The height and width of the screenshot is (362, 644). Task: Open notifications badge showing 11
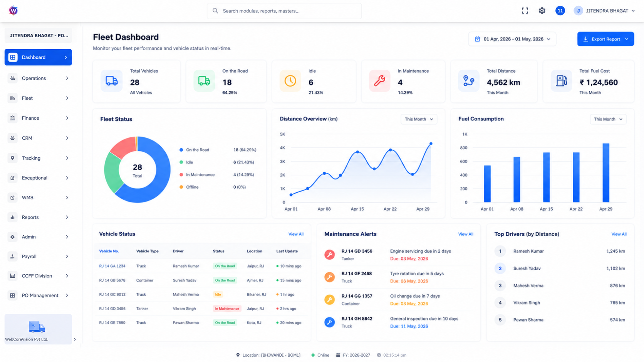click(x=560, y=11)
